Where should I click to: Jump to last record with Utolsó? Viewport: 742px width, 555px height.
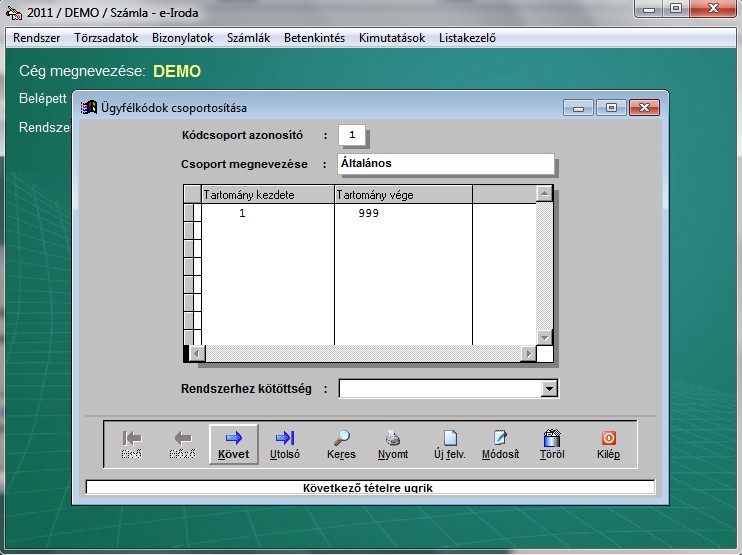point(285,444)
